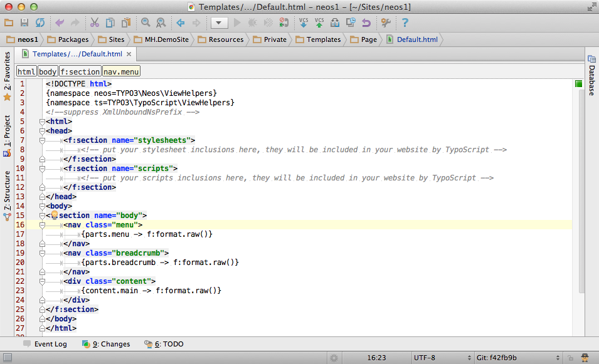Click the Run play icon

point(237,23)
